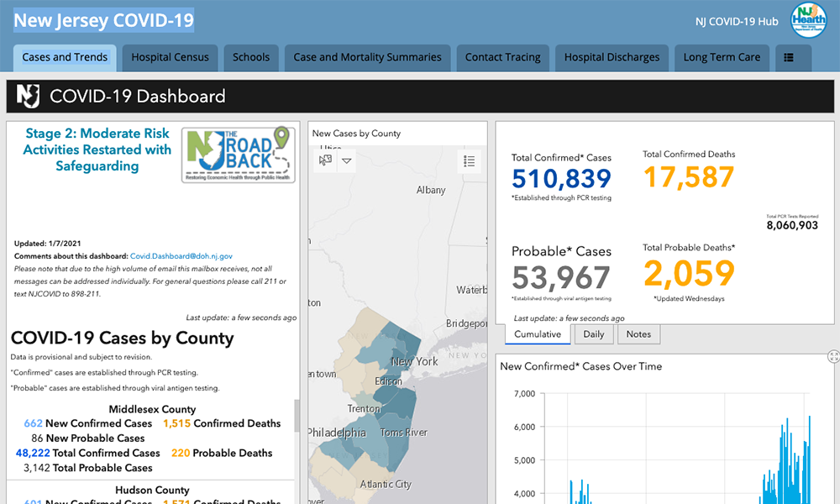840x504 pixels.
Task: Click the 7,000 axis label on chart
Action: point(524,394)
